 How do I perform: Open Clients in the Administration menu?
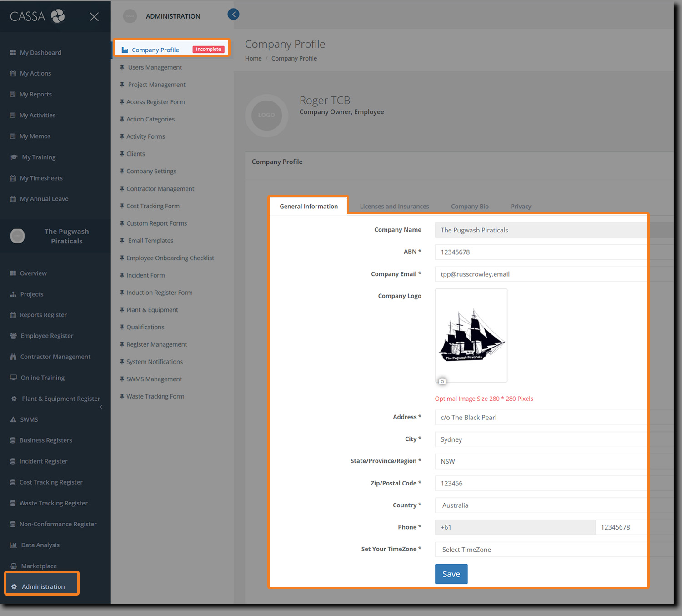pos(136,154)
